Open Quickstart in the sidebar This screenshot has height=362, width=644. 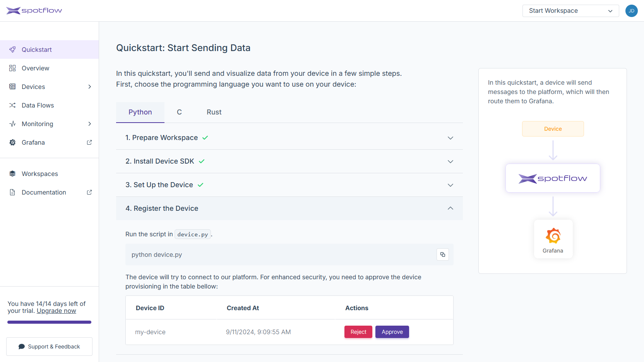tap(50, 50)
